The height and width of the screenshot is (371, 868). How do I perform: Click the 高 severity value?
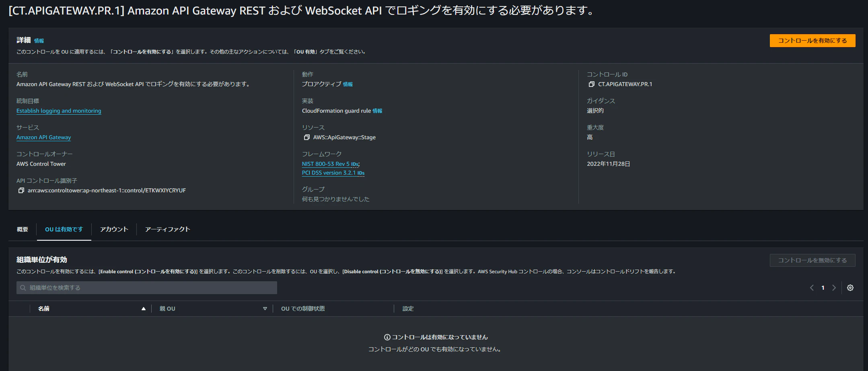[590, 137]
